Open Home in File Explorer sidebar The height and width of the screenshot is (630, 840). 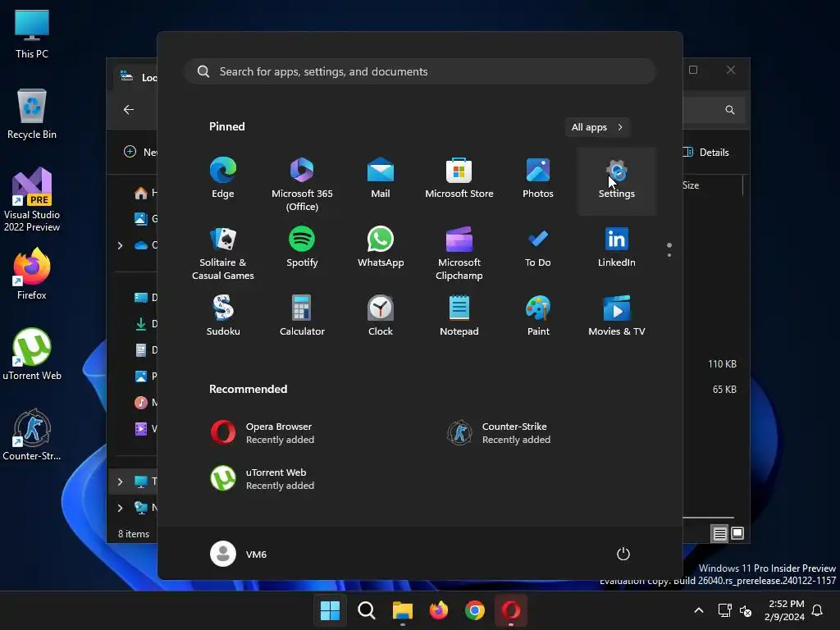(x=144, y=193)
